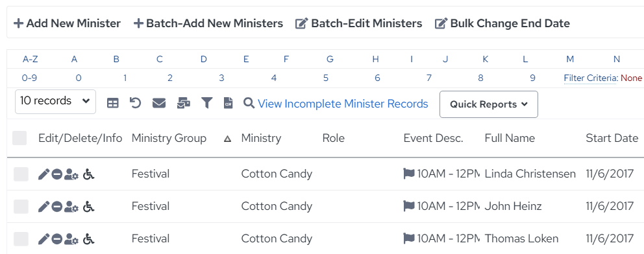The image size is (644, 254).
Task: Delete John Heinz's record via minus icon
Action: click(56, 207)
